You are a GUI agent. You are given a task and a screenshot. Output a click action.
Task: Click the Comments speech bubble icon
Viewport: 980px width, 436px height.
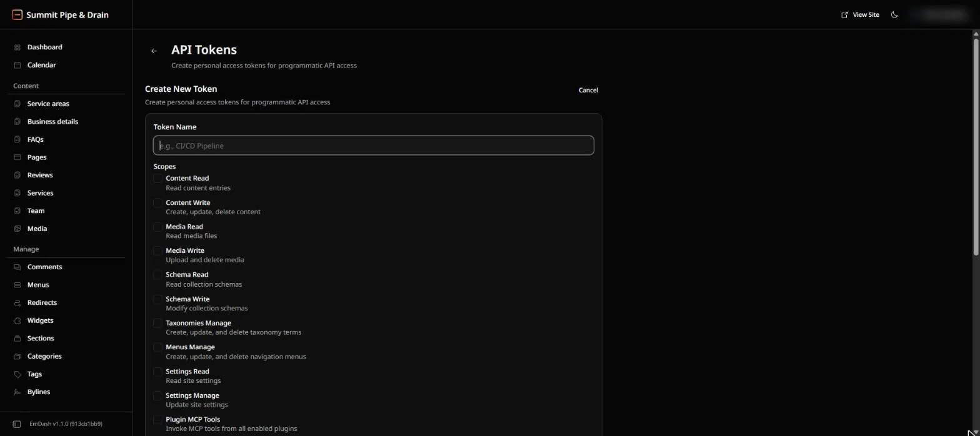pyautogui.click(x=17, y=267)
